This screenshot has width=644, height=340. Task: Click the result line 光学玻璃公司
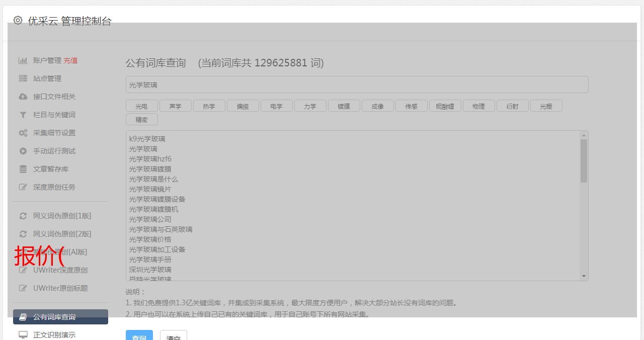click(150, 219)
